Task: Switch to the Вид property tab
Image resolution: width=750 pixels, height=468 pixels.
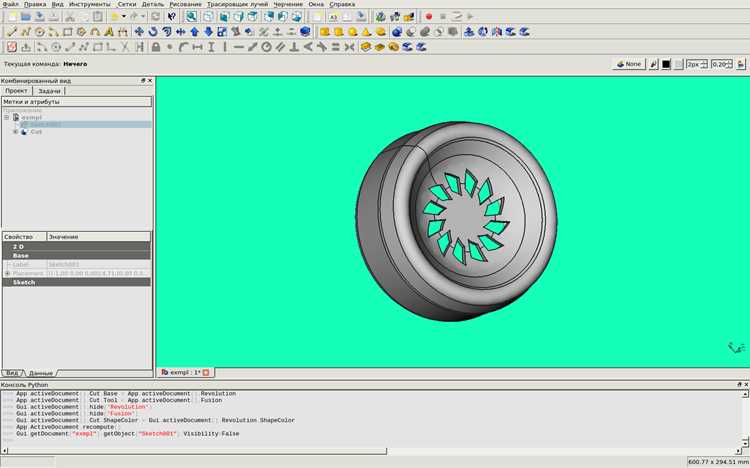Action: [x=12, y=373]
